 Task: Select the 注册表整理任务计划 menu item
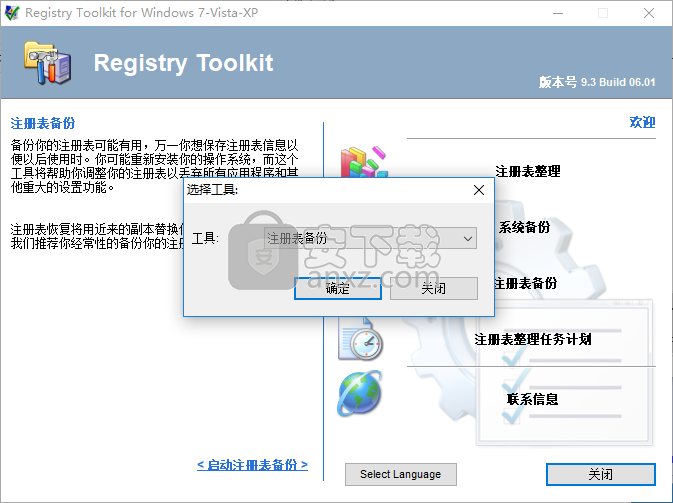point(533,339)
